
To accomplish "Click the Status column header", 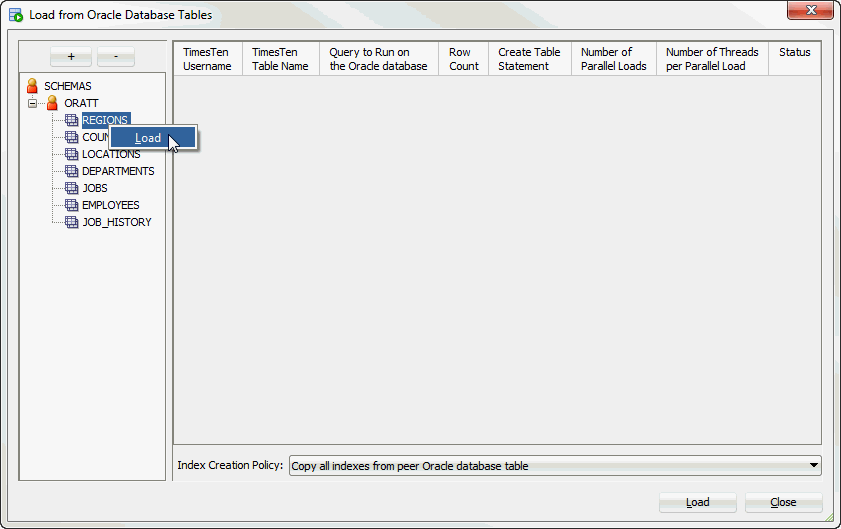I will (794, 59).
